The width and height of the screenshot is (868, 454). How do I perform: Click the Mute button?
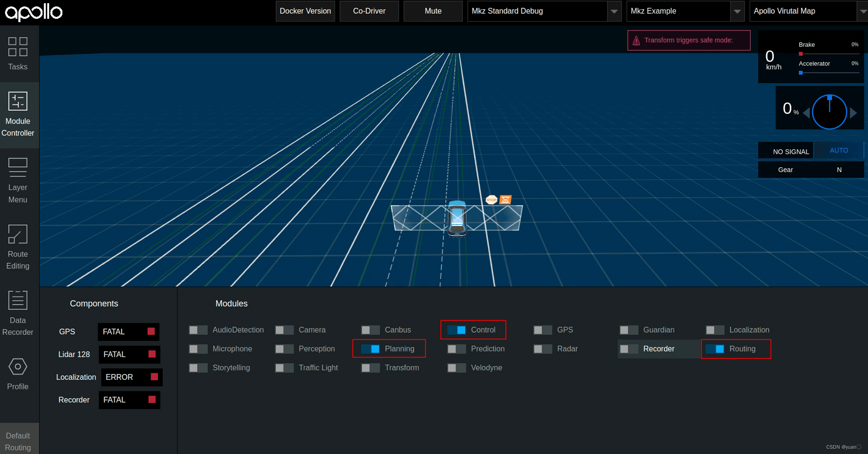[433, 11]
